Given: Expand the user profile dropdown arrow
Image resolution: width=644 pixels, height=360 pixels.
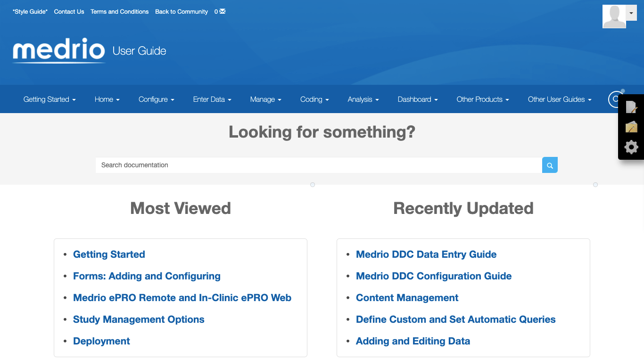Looking at the screenshot, I should point(631,13).
